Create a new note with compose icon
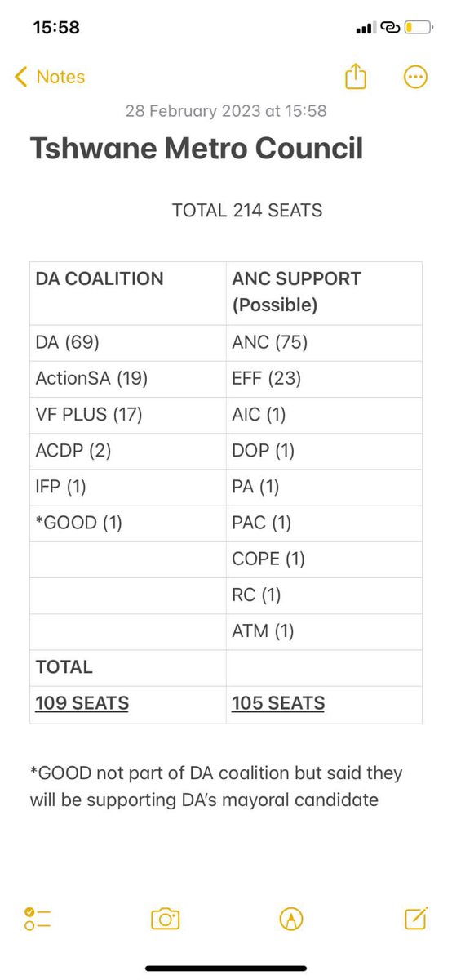 pyautogui.click(x=416, y=919)
